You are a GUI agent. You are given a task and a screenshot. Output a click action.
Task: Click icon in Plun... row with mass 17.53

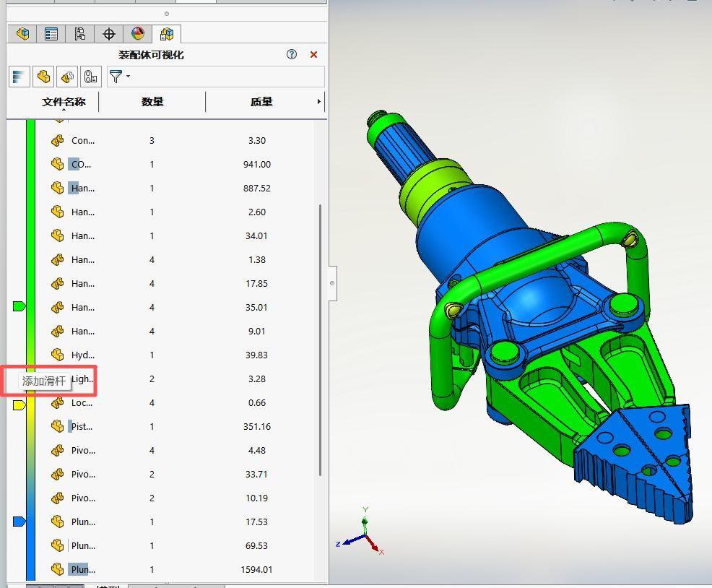click(57, 522)
